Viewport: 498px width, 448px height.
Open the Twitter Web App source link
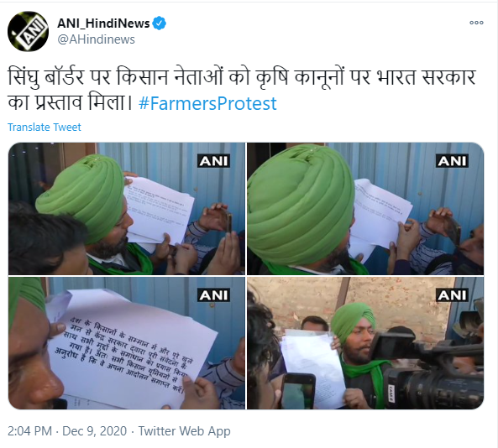(x=184, y=431)
